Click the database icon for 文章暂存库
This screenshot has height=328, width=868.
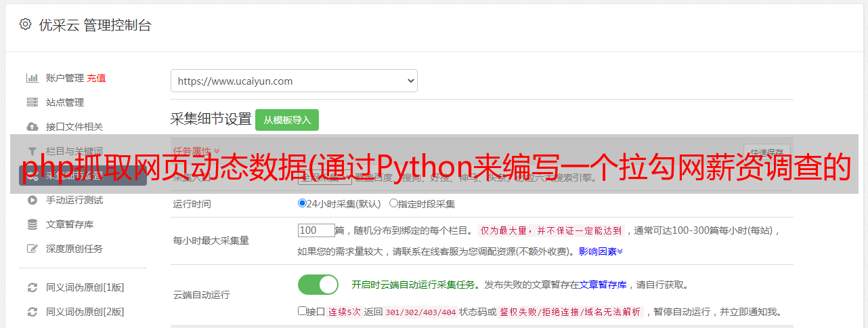click(32, 224)
